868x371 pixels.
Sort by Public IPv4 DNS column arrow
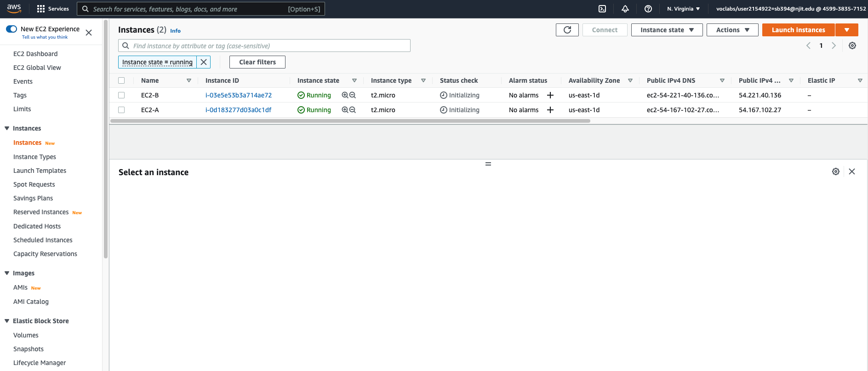pyautogui.click(x=722, y=80)
